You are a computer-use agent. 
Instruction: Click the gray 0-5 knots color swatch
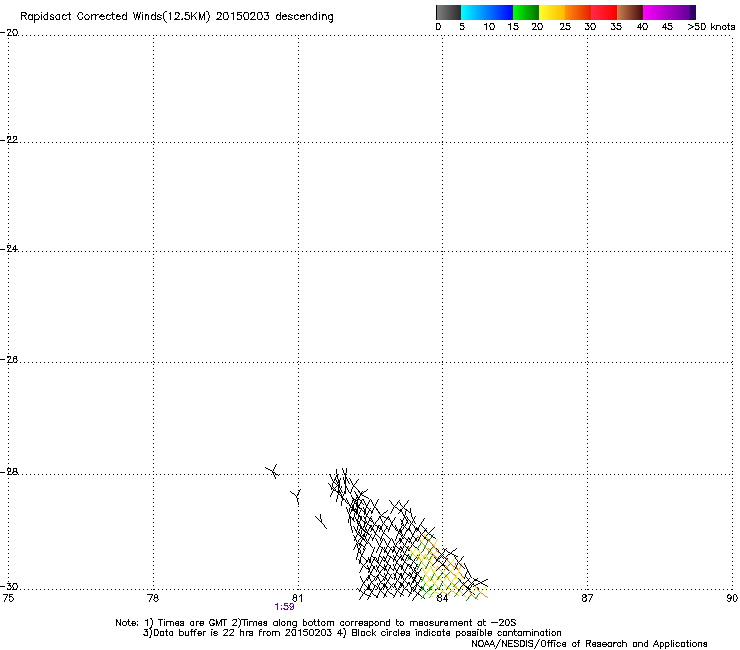point(448,12)
